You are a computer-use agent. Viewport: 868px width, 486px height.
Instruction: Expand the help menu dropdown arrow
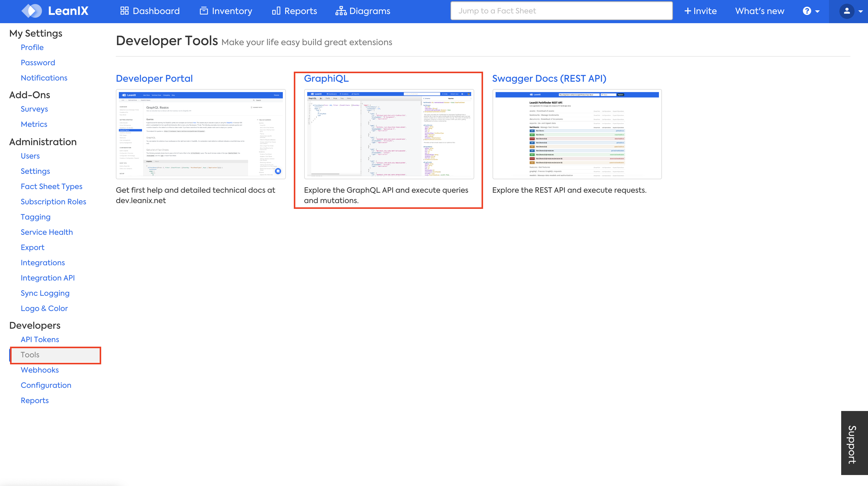817,11
